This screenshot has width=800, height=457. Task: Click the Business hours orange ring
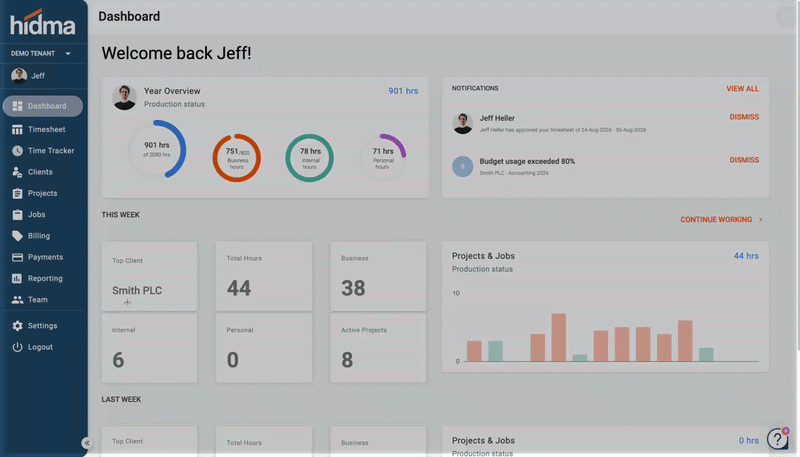pos(237,158)
